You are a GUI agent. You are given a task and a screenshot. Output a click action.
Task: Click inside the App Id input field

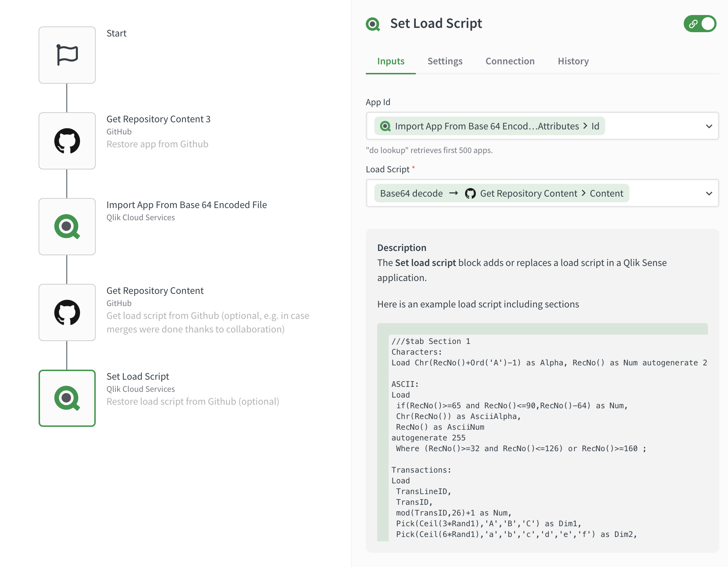pos(654,126)
